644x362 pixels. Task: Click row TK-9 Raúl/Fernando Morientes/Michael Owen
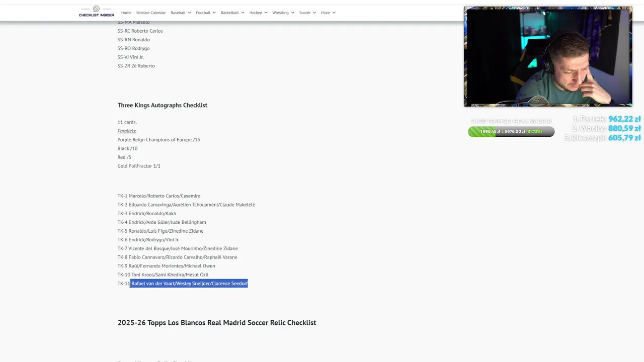(167, 266)
